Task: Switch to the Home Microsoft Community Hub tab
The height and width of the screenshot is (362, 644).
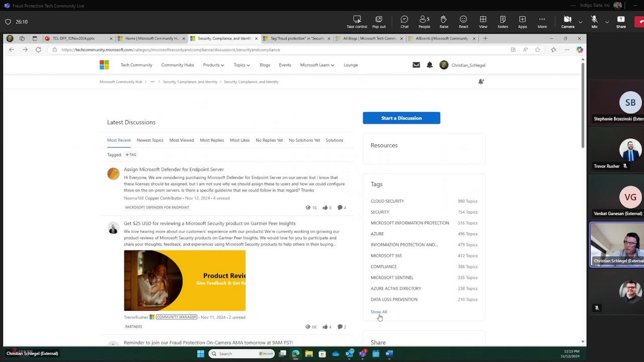Action: [151, 38]
